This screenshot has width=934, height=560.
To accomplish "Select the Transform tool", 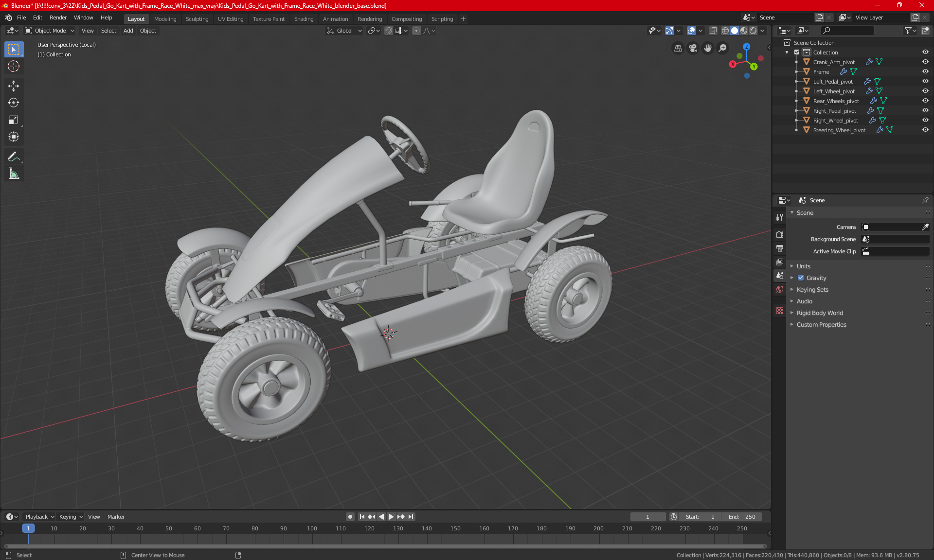I will 14,137.
